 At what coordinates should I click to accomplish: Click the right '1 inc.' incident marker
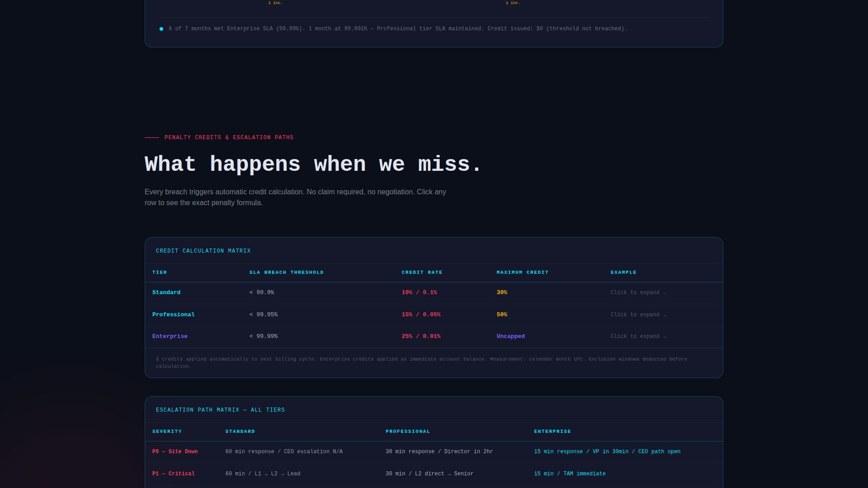pyautogui.click(x=513, y=3)
